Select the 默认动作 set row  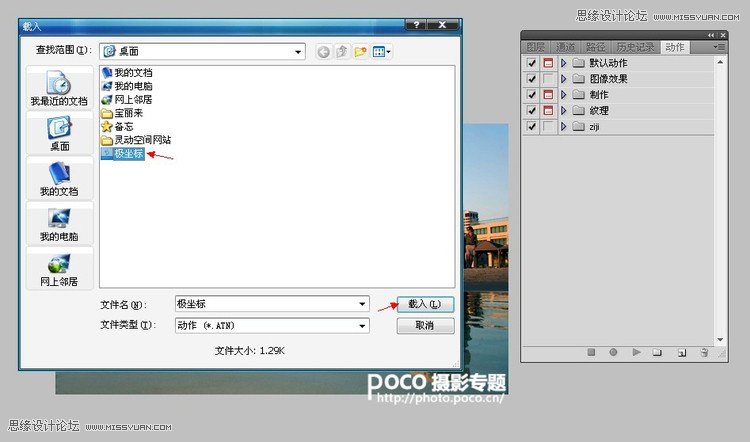618,63
